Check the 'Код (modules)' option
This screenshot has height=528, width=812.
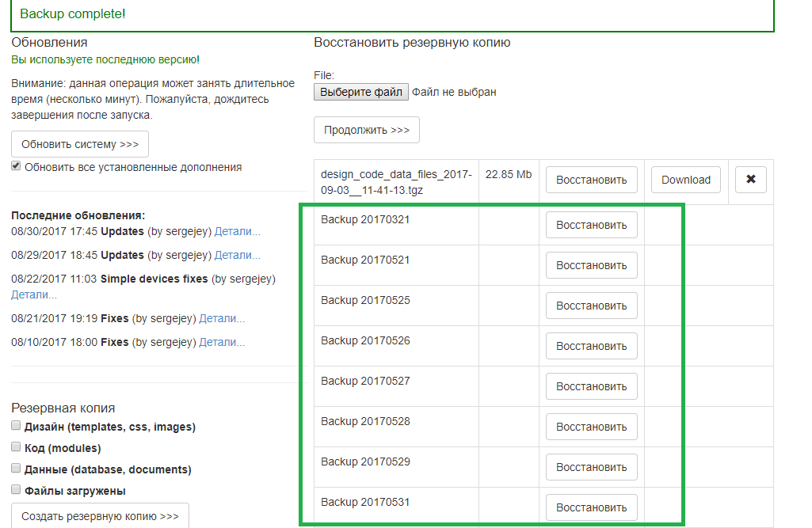16,447
